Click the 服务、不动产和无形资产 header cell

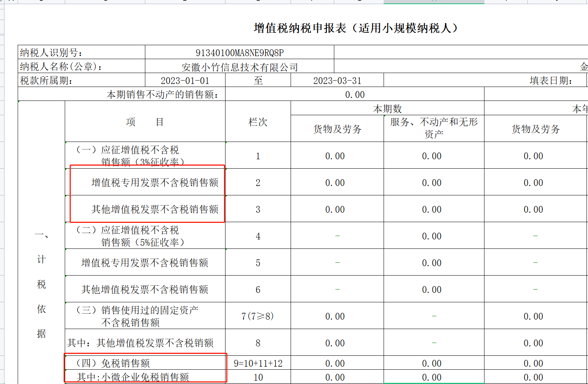pos(434,128)
